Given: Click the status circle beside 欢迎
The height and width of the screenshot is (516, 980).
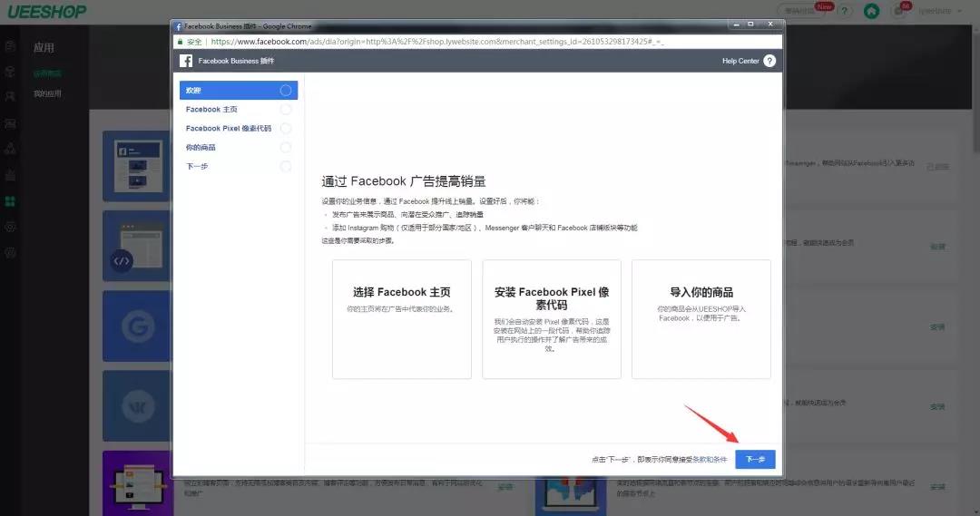Looking at the screenshot, I should 286,90.
